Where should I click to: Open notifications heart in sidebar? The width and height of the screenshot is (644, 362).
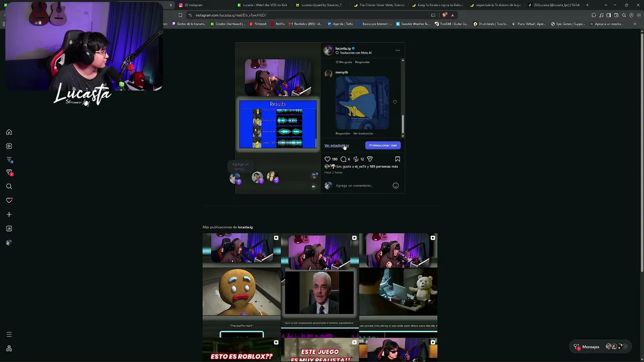click(9, 200)
